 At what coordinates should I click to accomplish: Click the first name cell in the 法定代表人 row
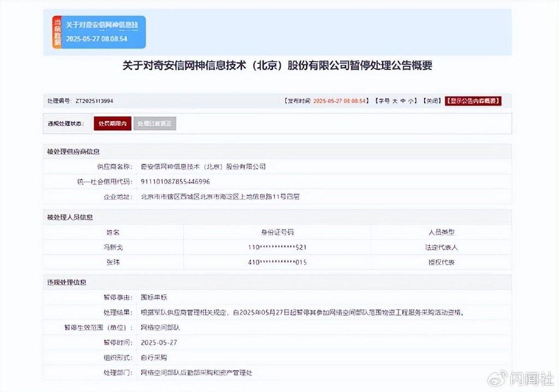(113, 247)
